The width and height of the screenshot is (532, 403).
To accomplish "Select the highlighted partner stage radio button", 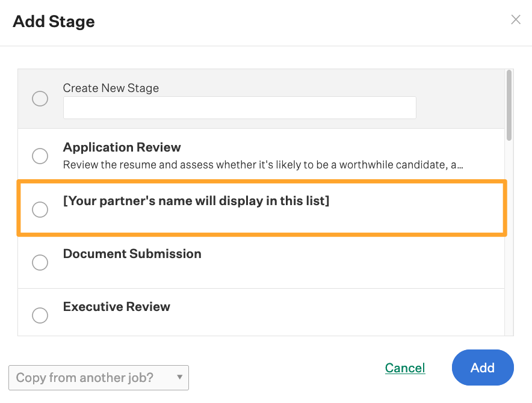I will pyautogui.click(x=40, y=209).
